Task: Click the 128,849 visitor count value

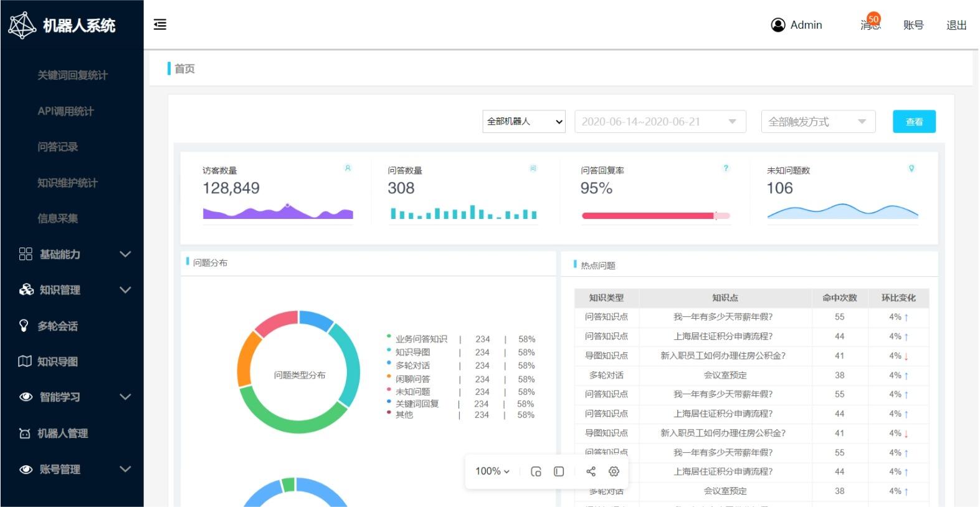Action: (x=231, y=188)
